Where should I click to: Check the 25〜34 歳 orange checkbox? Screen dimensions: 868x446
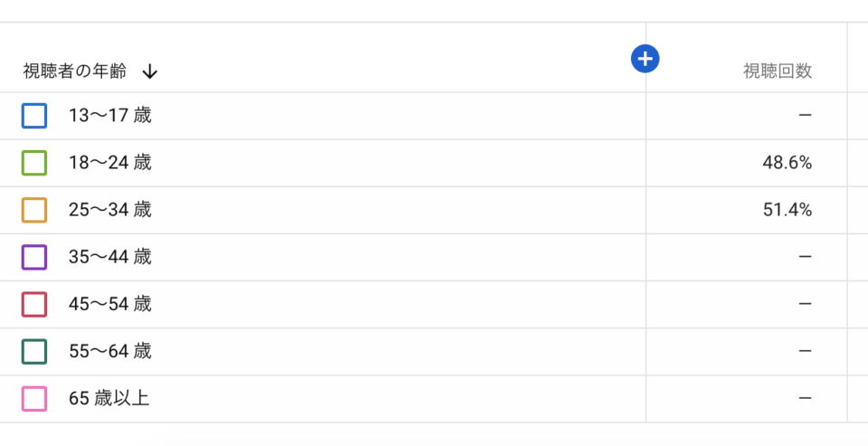(34, 210)
